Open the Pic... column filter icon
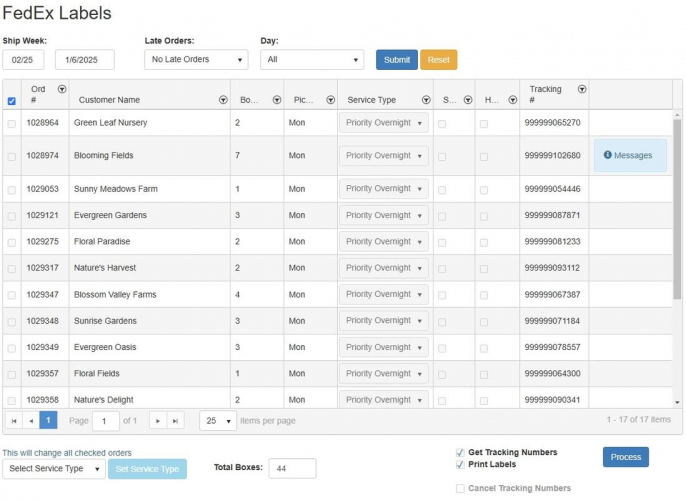 tap(331, 100)
